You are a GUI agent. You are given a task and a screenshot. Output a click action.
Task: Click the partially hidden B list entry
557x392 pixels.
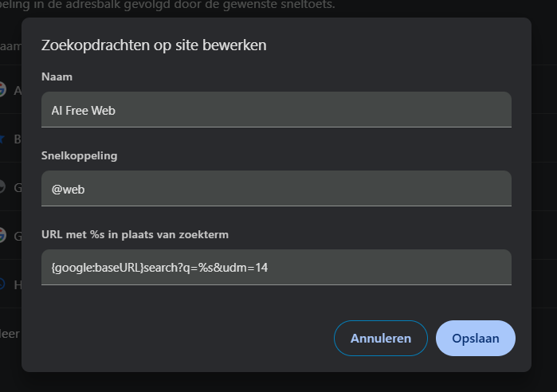point(18,139)
